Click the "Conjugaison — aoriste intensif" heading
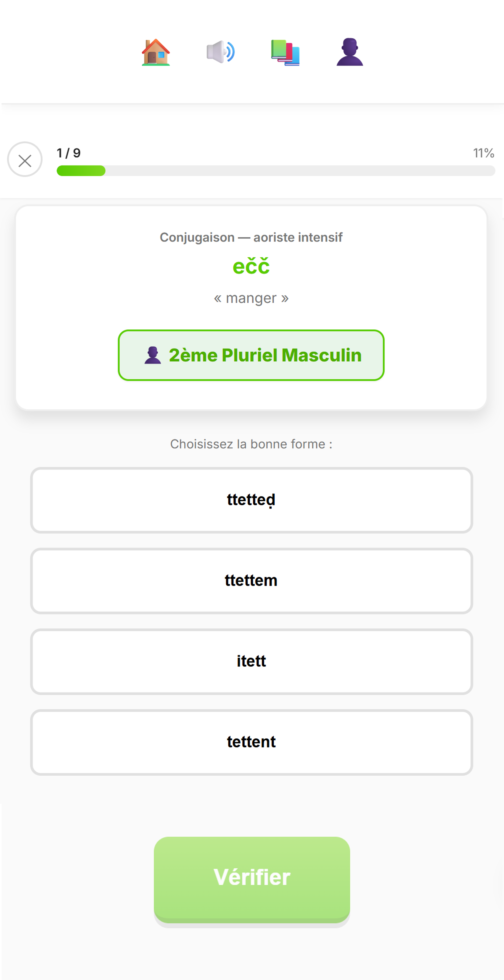Viewport: 504px width, 980px height. click(251, 237)
